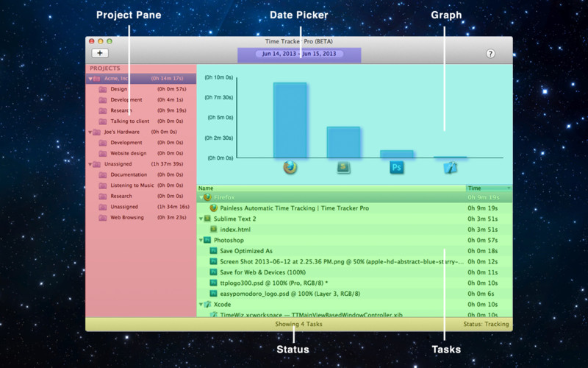Click the 'Status: Tracking' status bar text
This screenshot has width=588, height=368.
coord(486,324)
